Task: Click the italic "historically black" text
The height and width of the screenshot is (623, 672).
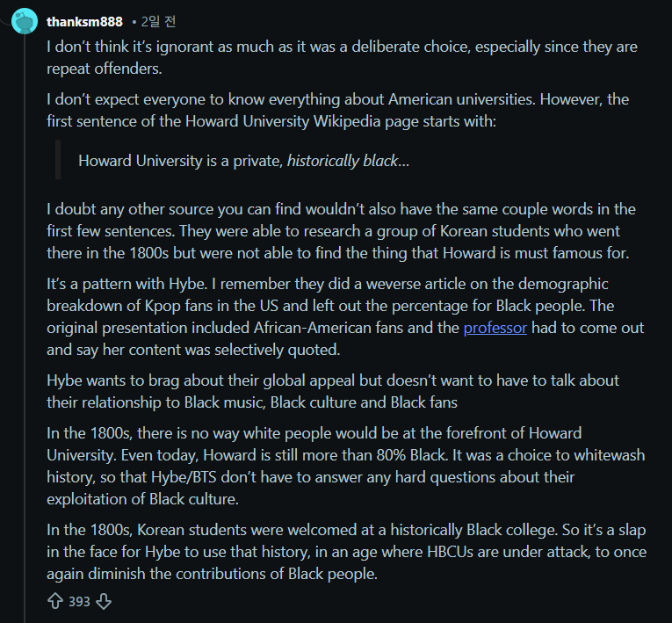Action: [x=342, y=161]
